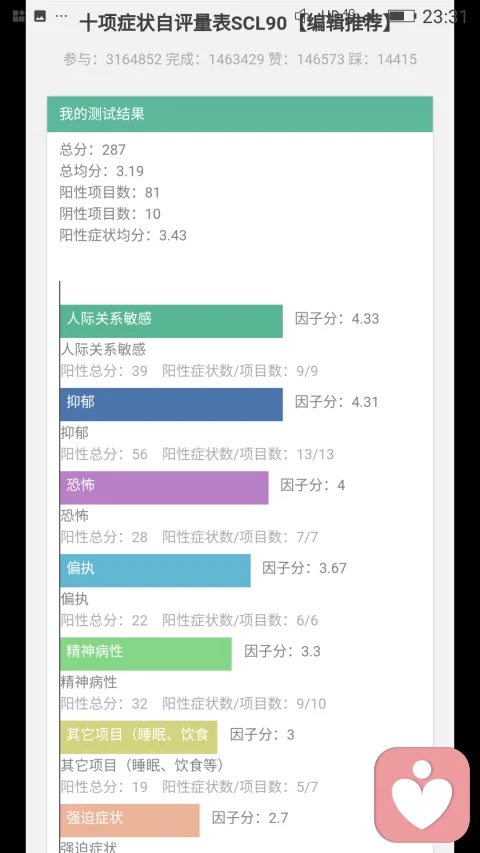This screenshot has height=853, width=480.
Task: Tap the three-dots overflow icon in status bar
Action: [61, 16]
